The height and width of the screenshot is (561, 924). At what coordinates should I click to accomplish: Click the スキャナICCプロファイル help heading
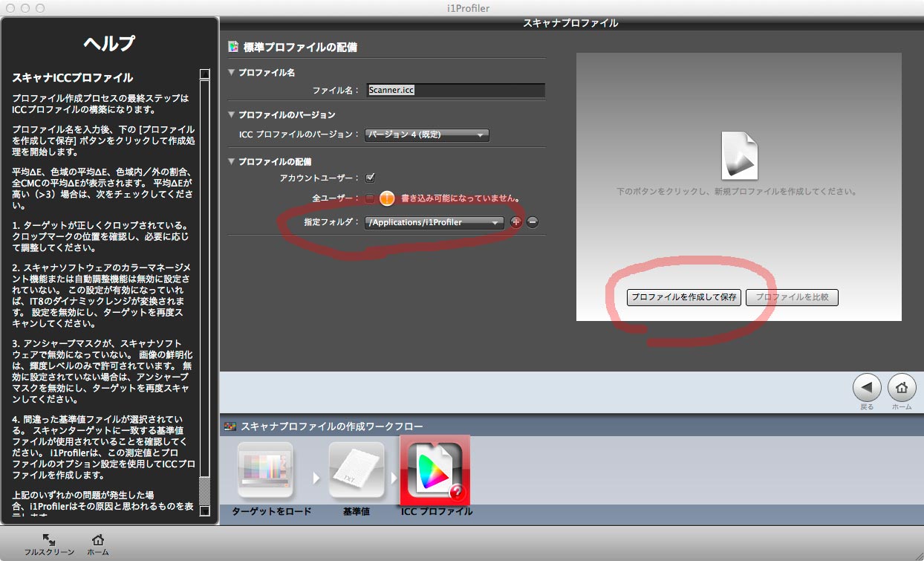pos(73,77)
